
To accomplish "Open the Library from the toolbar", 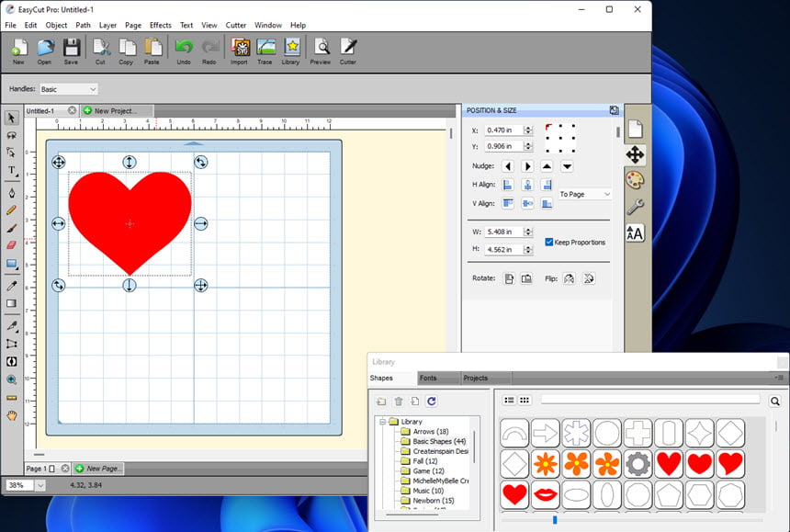I will click(x=290, y=51).
